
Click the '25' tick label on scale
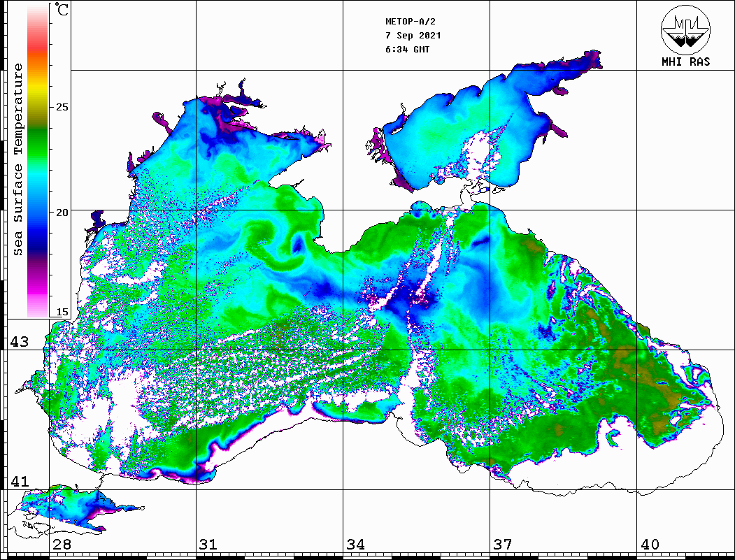(x=62, y=107)
